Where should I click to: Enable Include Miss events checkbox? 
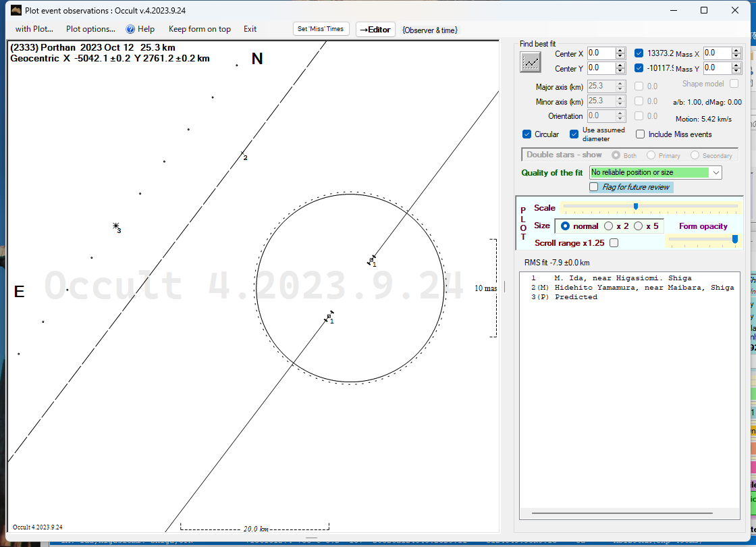point(641,134)
